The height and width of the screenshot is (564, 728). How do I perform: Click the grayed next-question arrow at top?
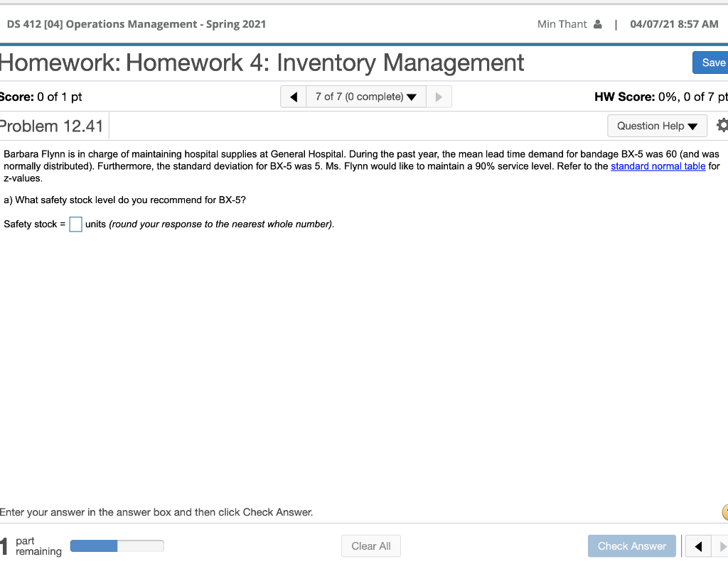point(439,96)
